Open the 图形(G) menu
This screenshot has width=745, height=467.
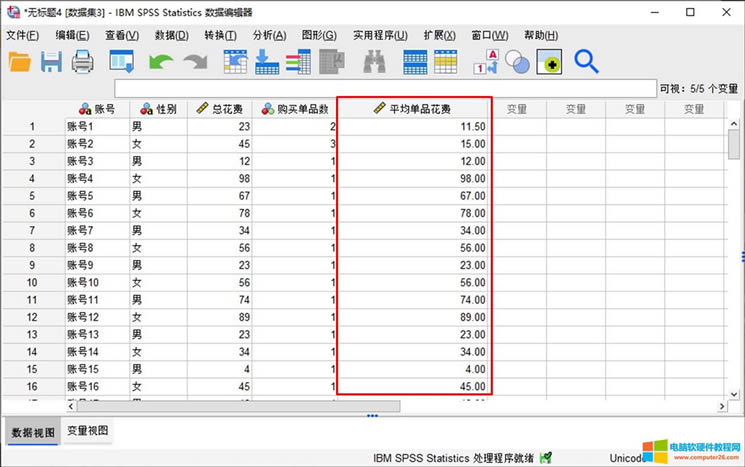coord(319,36)
